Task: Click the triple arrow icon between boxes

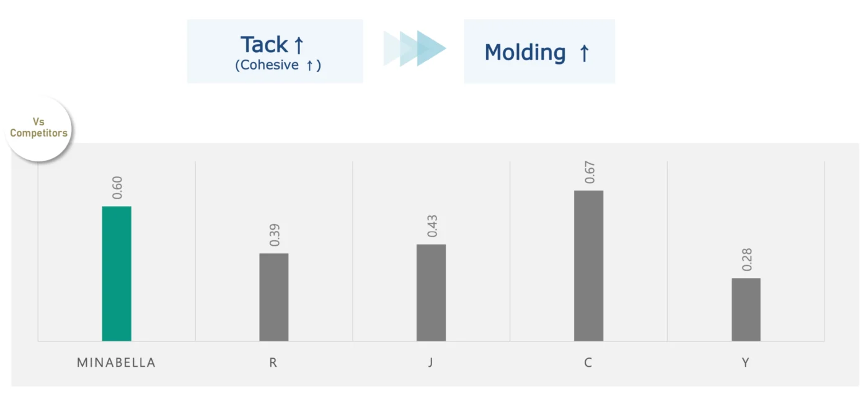Action: tap(415, 48)
